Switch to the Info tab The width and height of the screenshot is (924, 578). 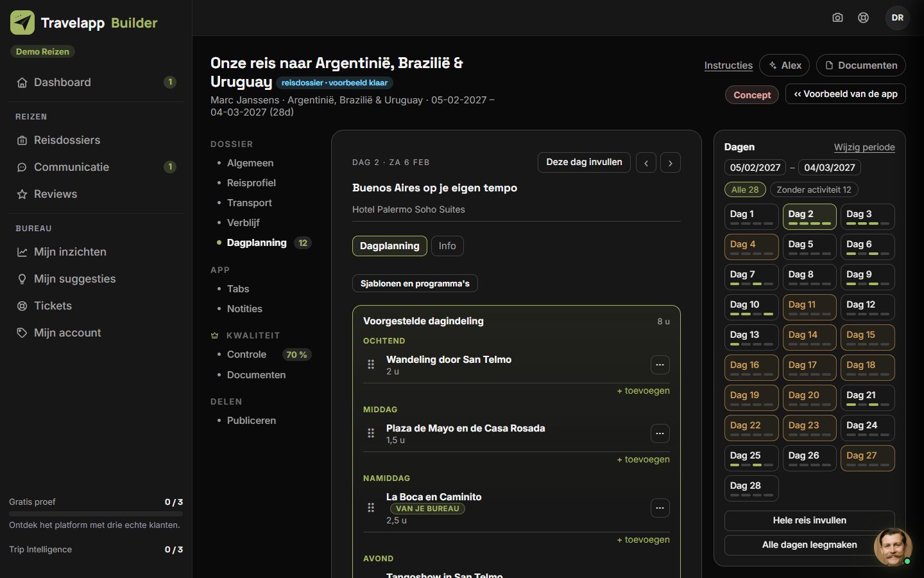coord(447,246)
